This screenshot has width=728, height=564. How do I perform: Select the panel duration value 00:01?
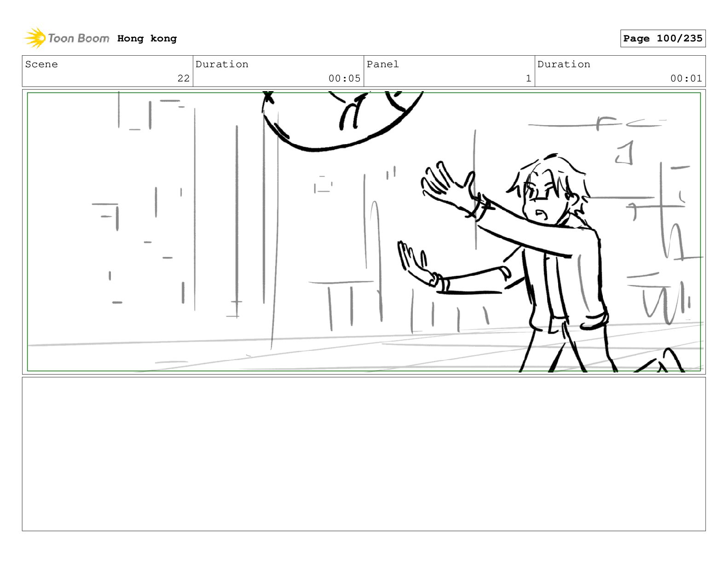pyautogui.click(x=686, y=79)
